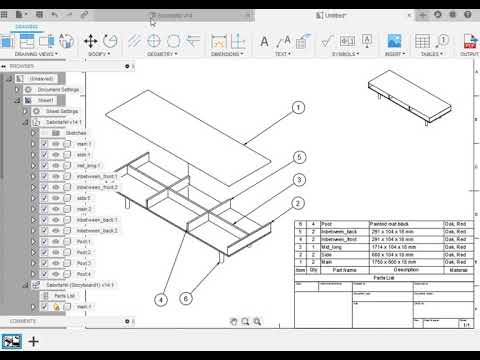Expand the Sketches folder
The height and width of the screenshot is (360, 480).
coord(33,133)
